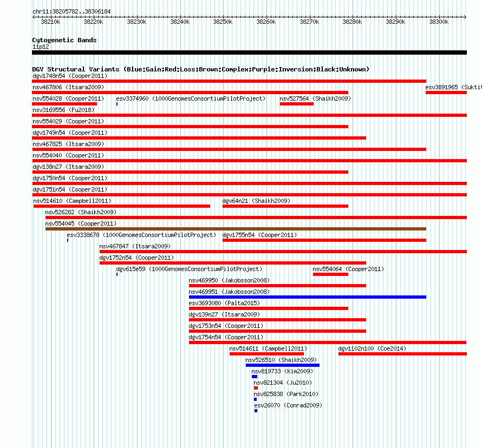The height and width of the screenshot is (448, 482).
Task: Select dgv64n21 (Shaikh2009) label
Action: (256, 201)
